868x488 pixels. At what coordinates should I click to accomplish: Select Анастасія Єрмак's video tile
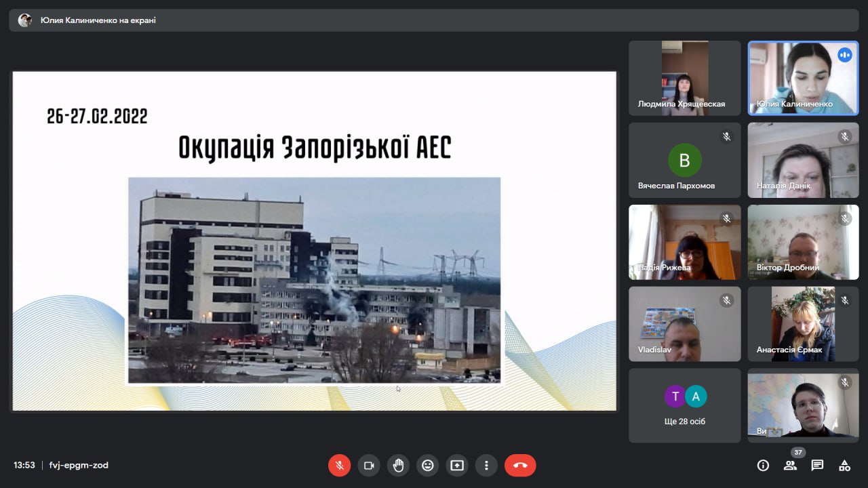pyautogui.click(x=803, y=324)
